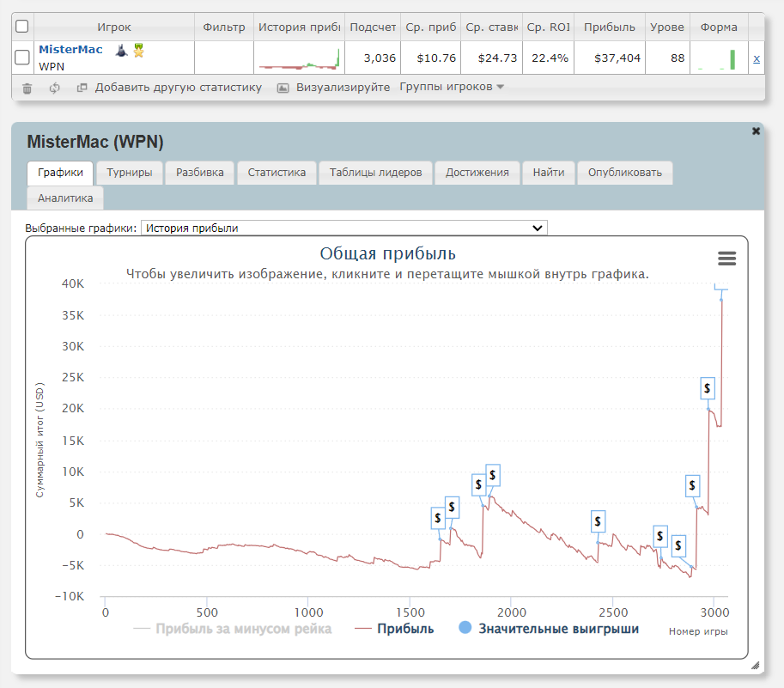The width and height of the screenshot is (784, 688).
Task: Click the shark badge icon beside MisterMac
Action: [x=121, y=51]
